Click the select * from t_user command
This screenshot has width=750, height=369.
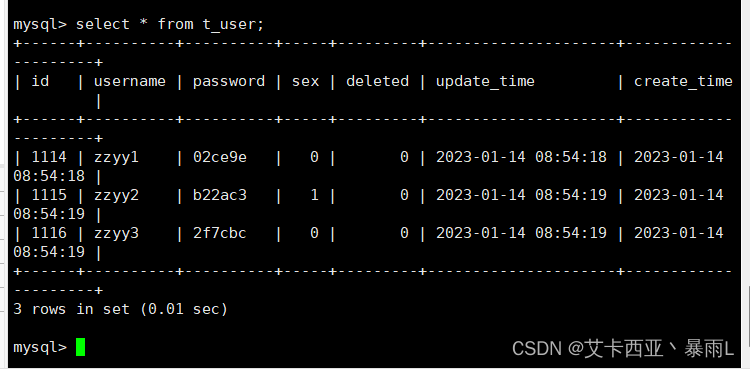pyautogui.click(x=170, y=24)
